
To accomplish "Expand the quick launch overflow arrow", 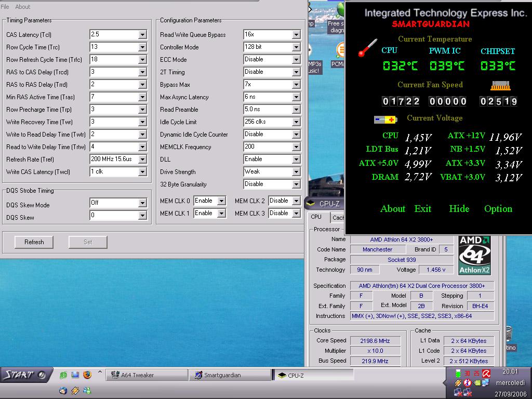I will (100, 372).
